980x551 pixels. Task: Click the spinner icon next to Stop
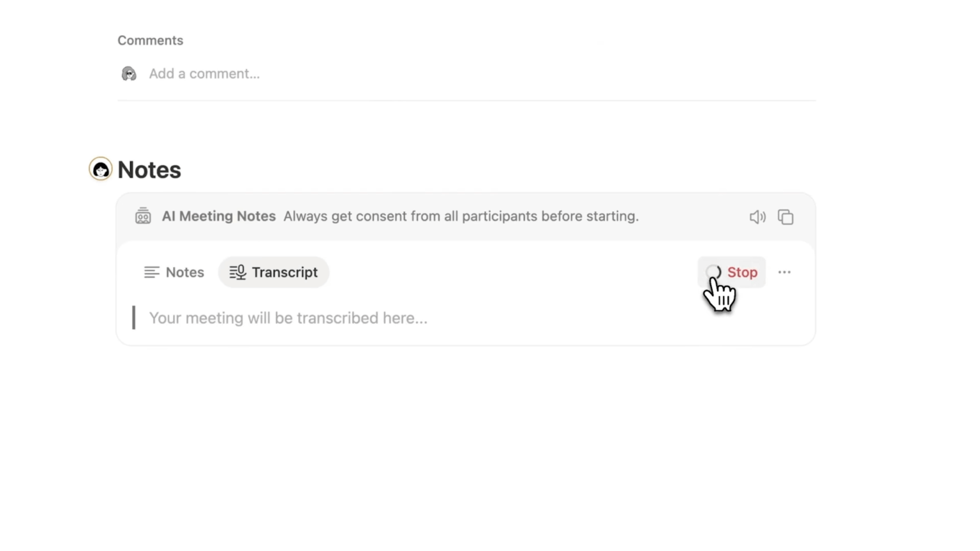pos(713,272)
